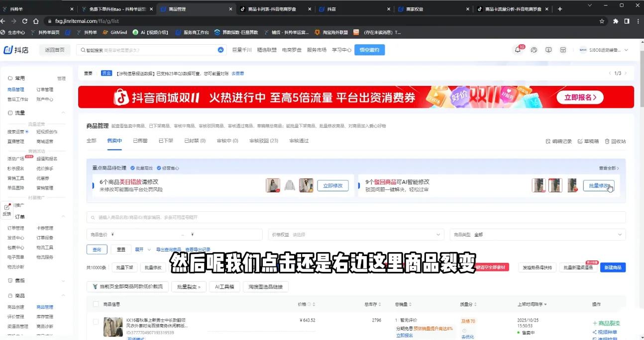Switch to the 已下架 tab
The width and height of the screenshot is (644, 340).
pyautogui.click(x=165, y=141)
